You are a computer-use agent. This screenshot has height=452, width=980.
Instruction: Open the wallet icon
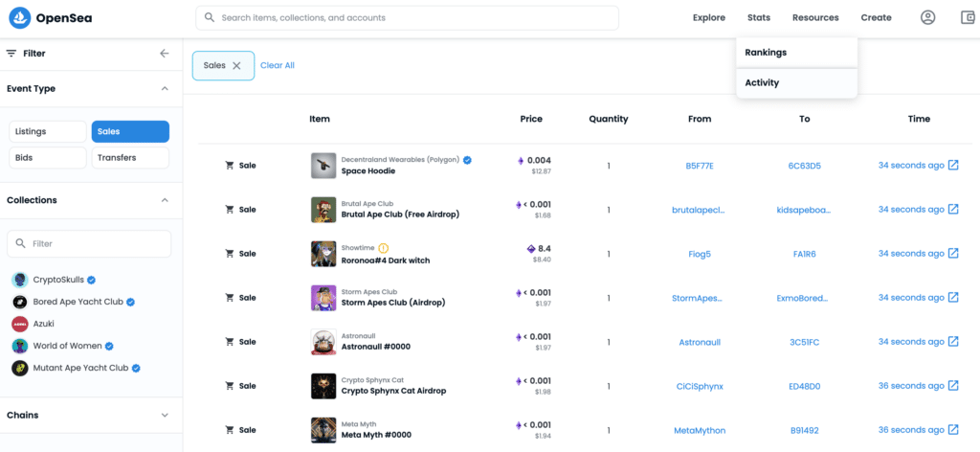969,17
